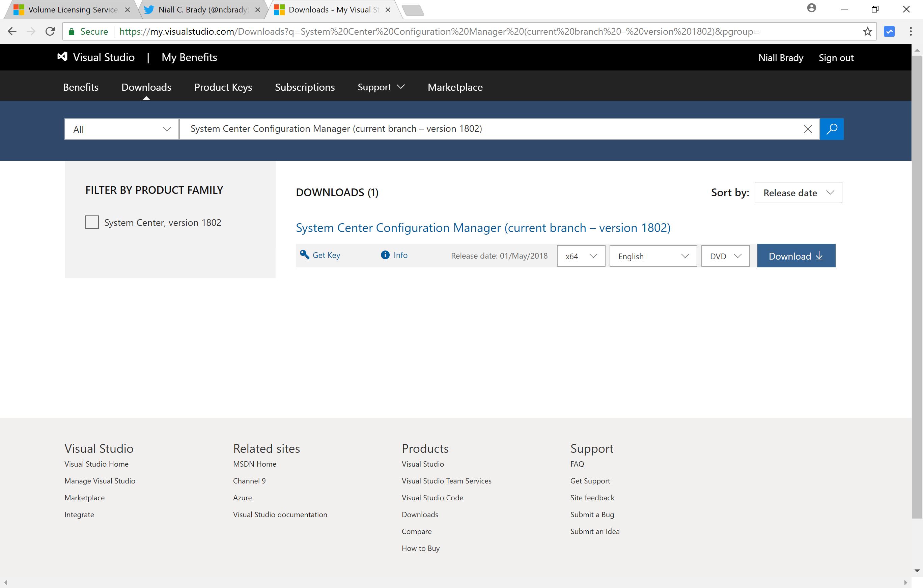923x588 pixels.
Task: Bookmark the page with the star icon
Action: click(x=867, y=31)
